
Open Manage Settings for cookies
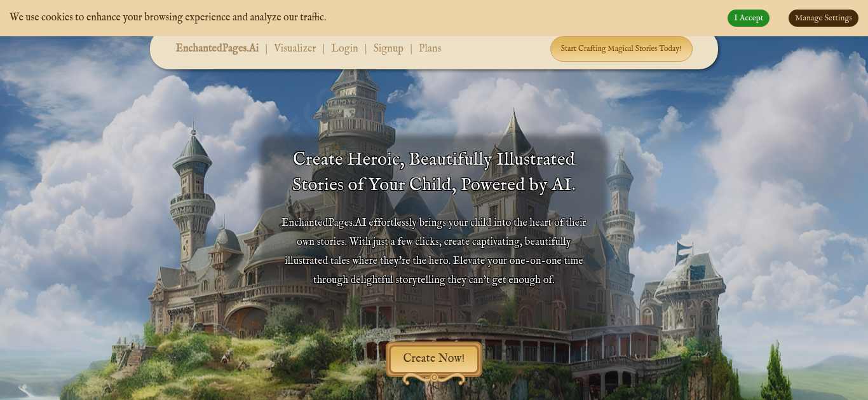point(824,18)
